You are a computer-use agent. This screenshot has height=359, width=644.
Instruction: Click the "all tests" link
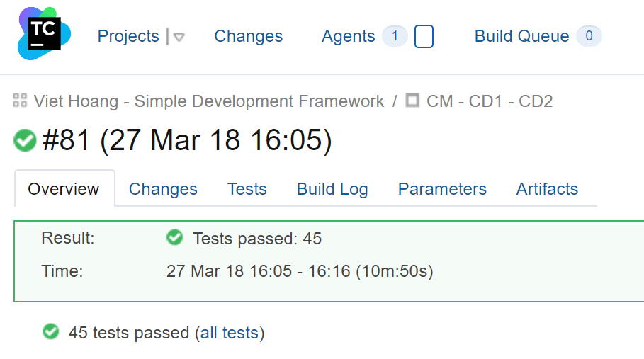(230, 333)
